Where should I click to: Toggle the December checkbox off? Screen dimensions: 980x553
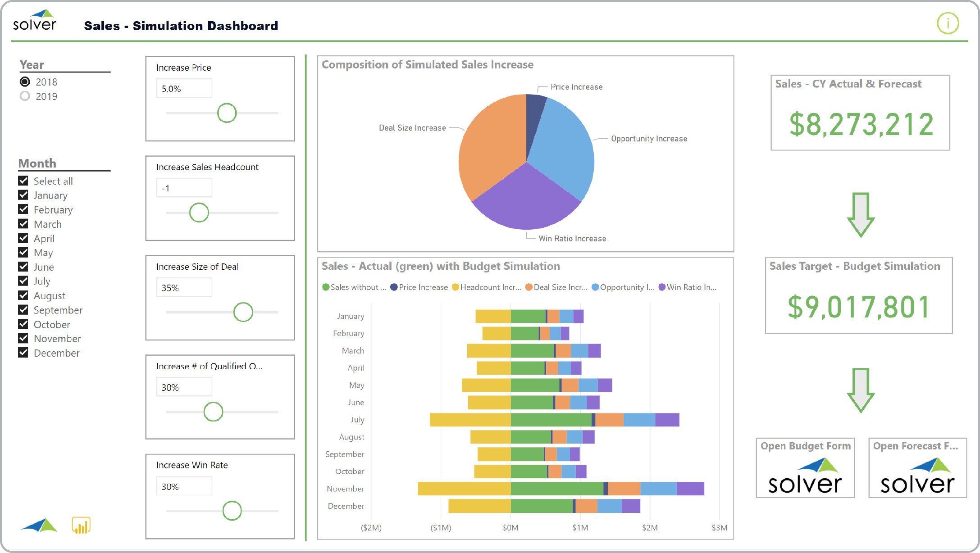pos(23,353)
